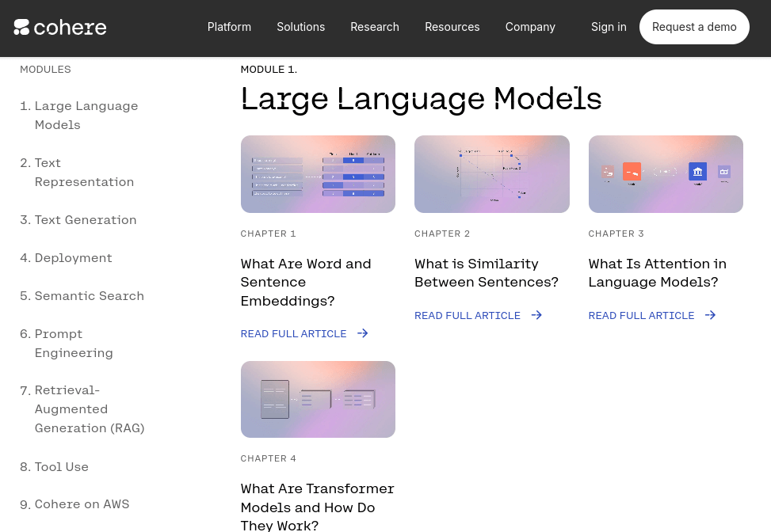
Task: Open the Resources dropdown menu
Action: coord(452,27)
